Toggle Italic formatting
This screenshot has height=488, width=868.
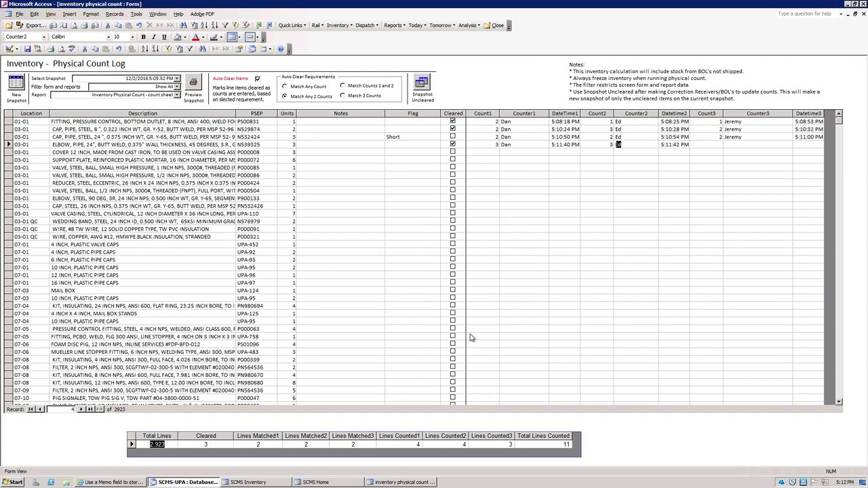click(154, 37)
